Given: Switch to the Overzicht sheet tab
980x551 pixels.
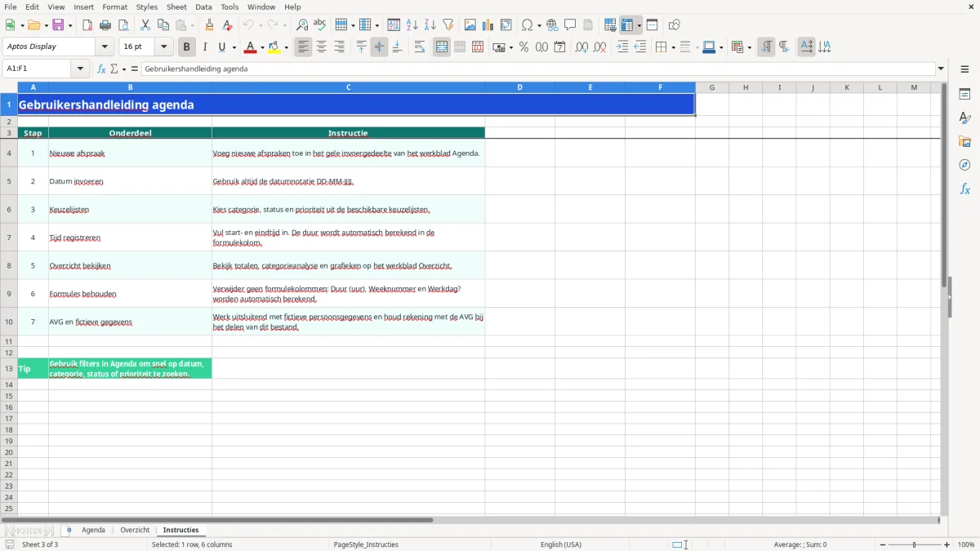Looking at the screenshot, I should (x=135, y=530).
